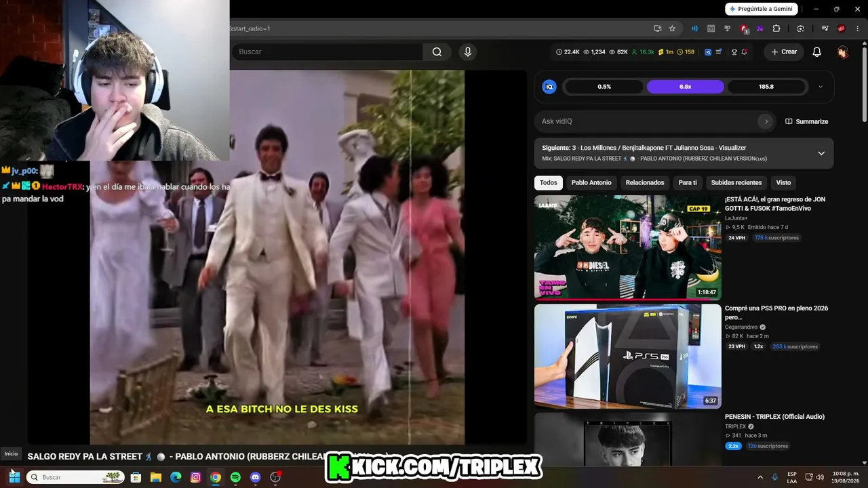Open the Compré una PS5 PRO video title
The height and width of the screenshot is (488, 868).
tap(776, 312)
